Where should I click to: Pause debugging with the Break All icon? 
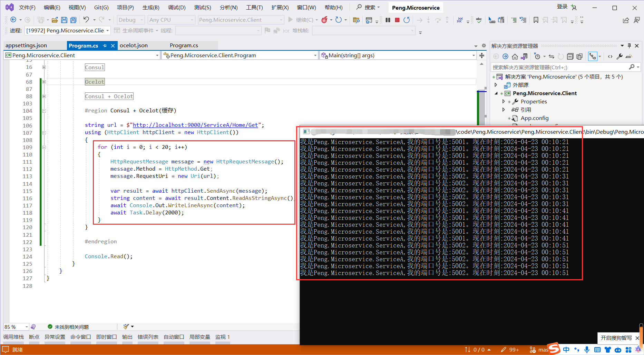388,20
